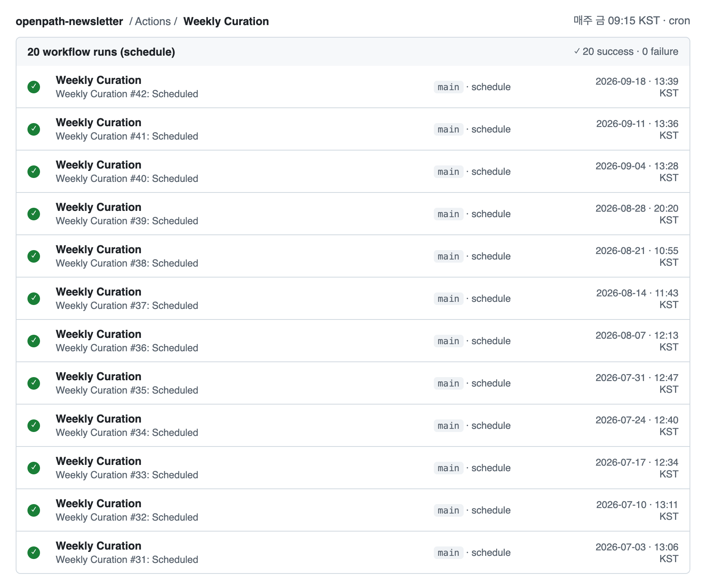
Task: Click the main branch label on run #38
Action: coord(448,256)
